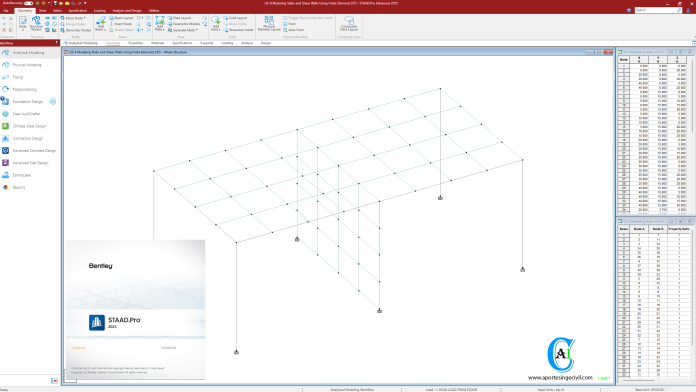Open Parametric Models tool
Viewport: 696px width, 392px height.
tap(184, 24)
